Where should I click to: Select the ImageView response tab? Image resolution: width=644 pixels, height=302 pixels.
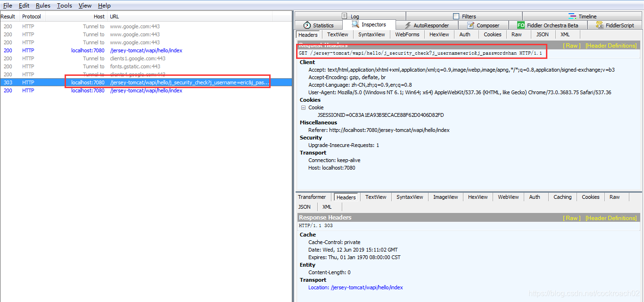point(446,197)
